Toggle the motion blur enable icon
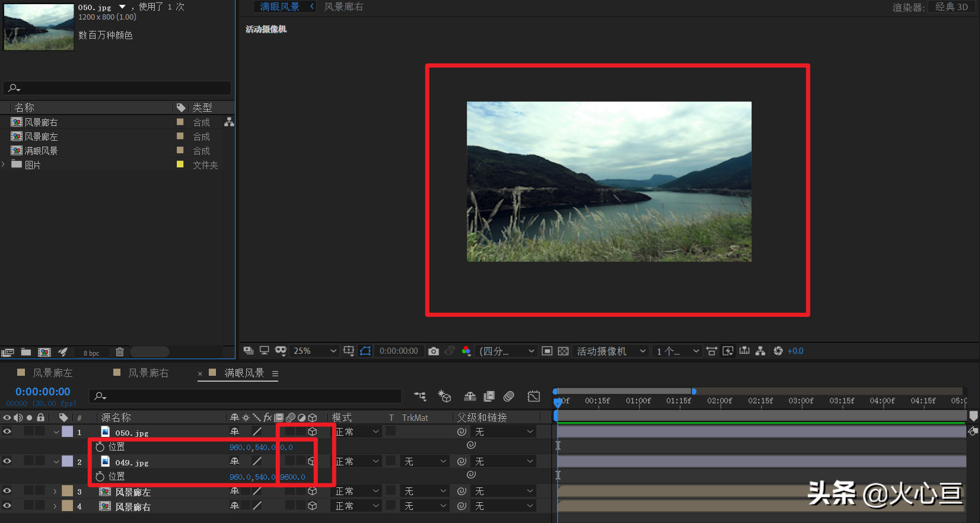This screenshot has width=980, height=523. (x=509, y=396)
